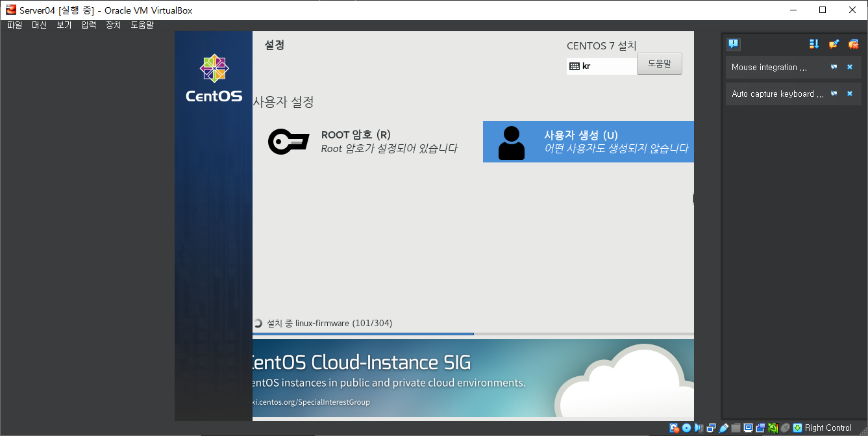This screenshot has height=436, width=868.
Task: Suppress the Auto capture keyboard notification
Action: pyautogui.click(x=834, y=94)
